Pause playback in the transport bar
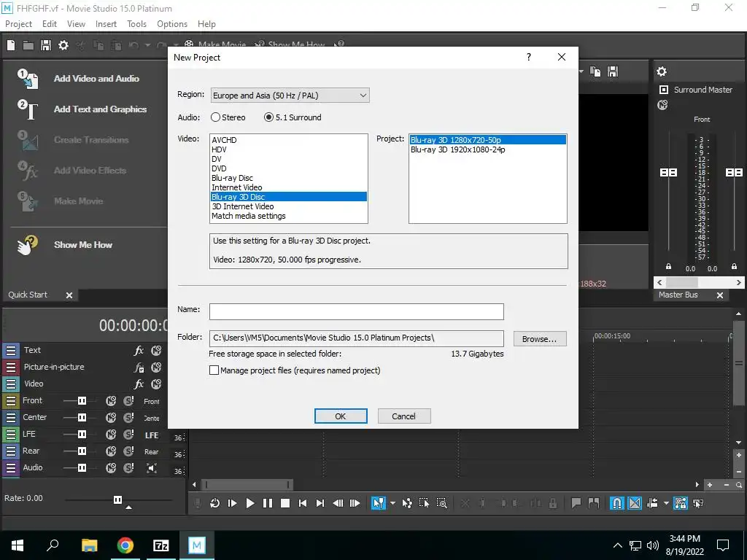The width and height of the screenshot is (747, 560). [268, 503]
